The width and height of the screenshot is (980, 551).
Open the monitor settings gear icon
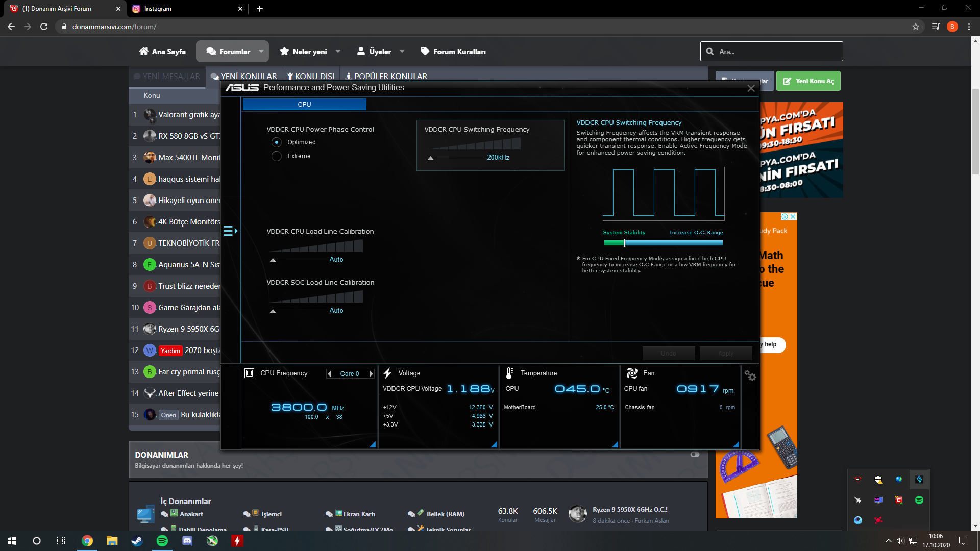[750, 375]
